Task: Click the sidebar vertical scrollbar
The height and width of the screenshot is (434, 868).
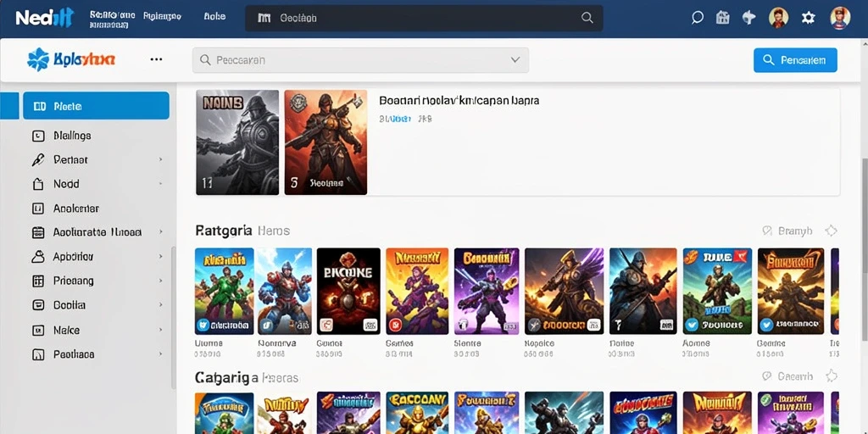Action: coord(173,317)
